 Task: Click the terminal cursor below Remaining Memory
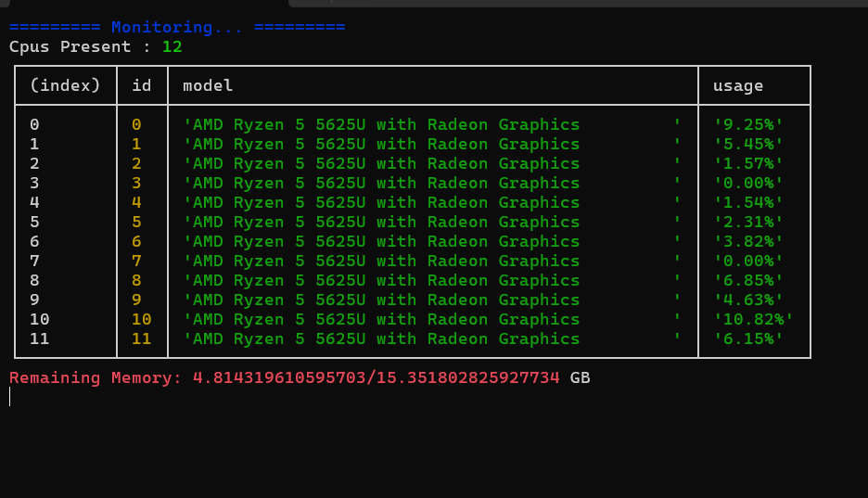tap(10, 397)
